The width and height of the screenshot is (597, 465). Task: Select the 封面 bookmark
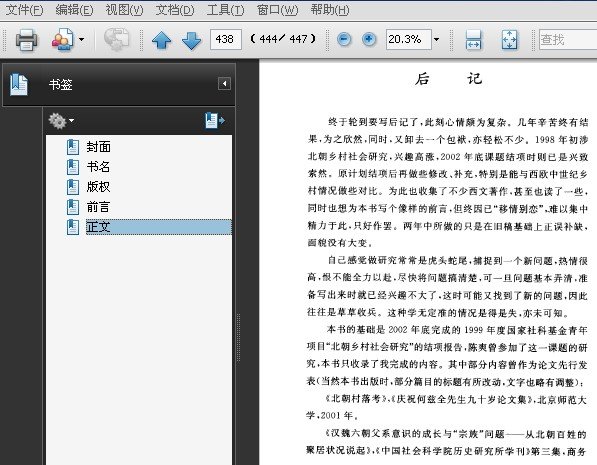click(x=98, y=147)
